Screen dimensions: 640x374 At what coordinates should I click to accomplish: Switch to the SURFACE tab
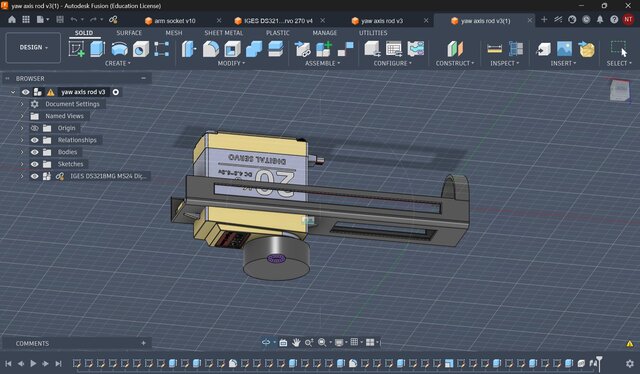(x=129, y=33)
